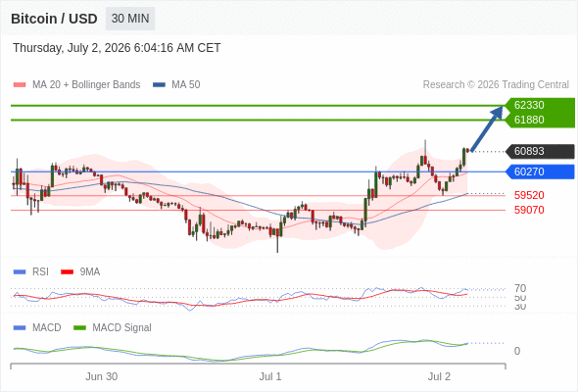Click the MACD blue legend marker

point(20,328)
